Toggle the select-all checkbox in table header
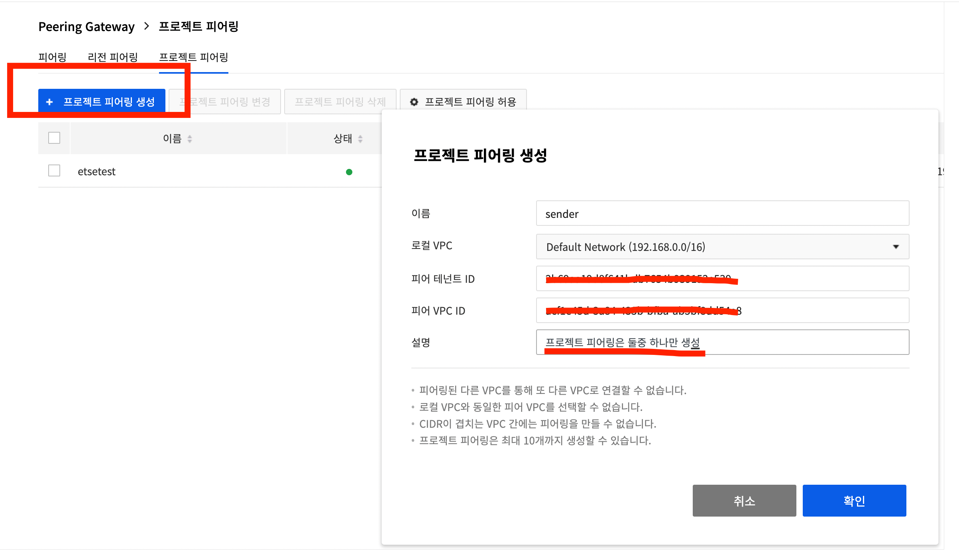 pyautogui.click(x=54, y=138)
